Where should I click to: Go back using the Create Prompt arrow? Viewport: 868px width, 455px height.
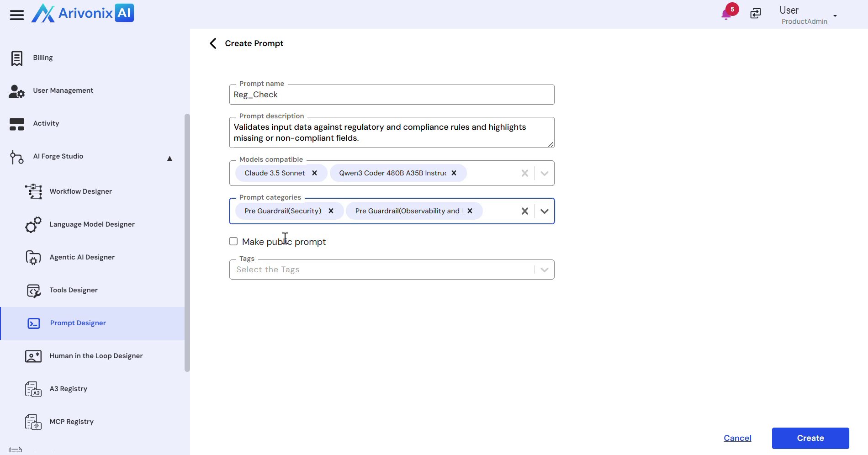pos(213,43)
